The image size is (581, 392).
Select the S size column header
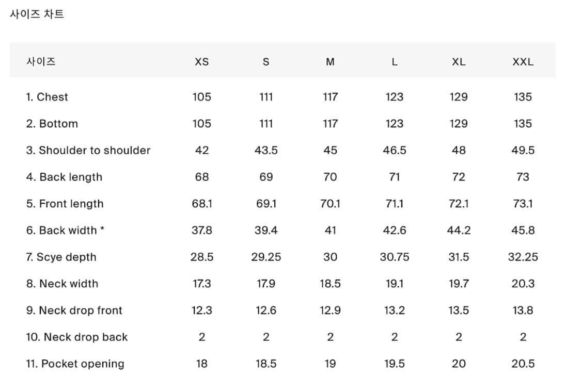(x=266, y=62)
